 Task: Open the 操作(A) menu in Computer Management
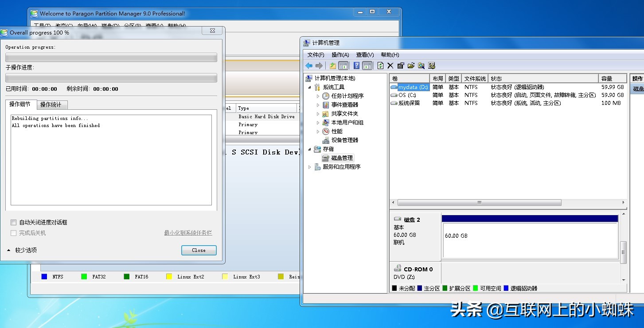coord(340,54)
